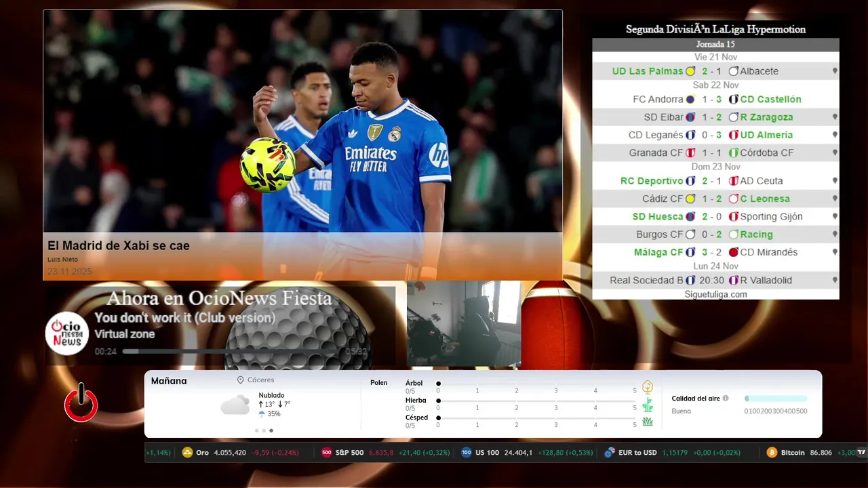Click the UD Almería team name
Image resolution: width=868 pixels, height=488 pixels.
click(x=766, y=135)
